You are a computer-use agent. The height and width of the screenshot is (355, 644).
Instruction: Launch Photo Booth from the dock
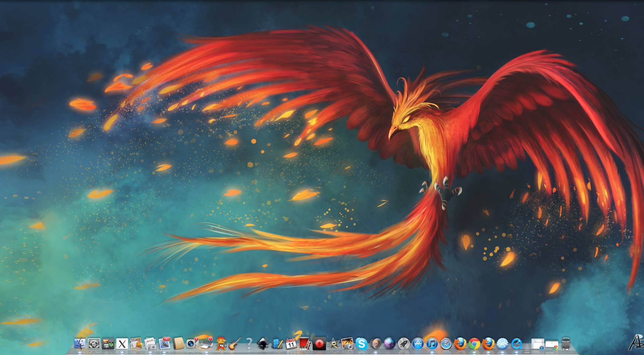click(x=305, y=344)
